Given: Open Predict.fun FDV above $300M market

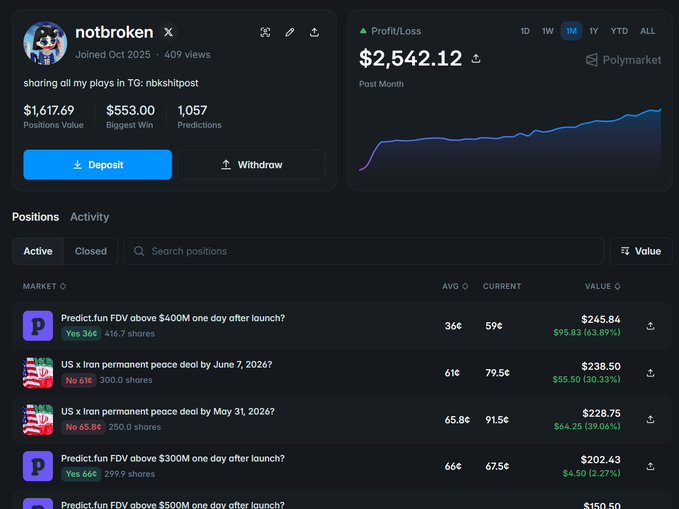Looking at the screenshot, I should click(173, 458).
